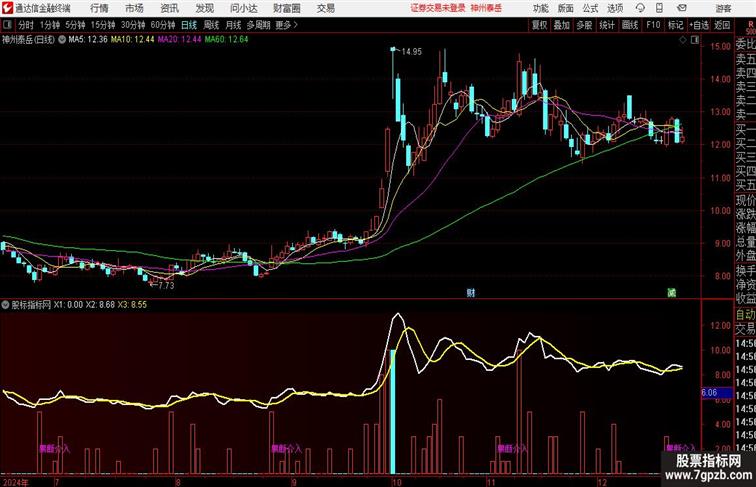Open the 行情 menu

point(99,8)
